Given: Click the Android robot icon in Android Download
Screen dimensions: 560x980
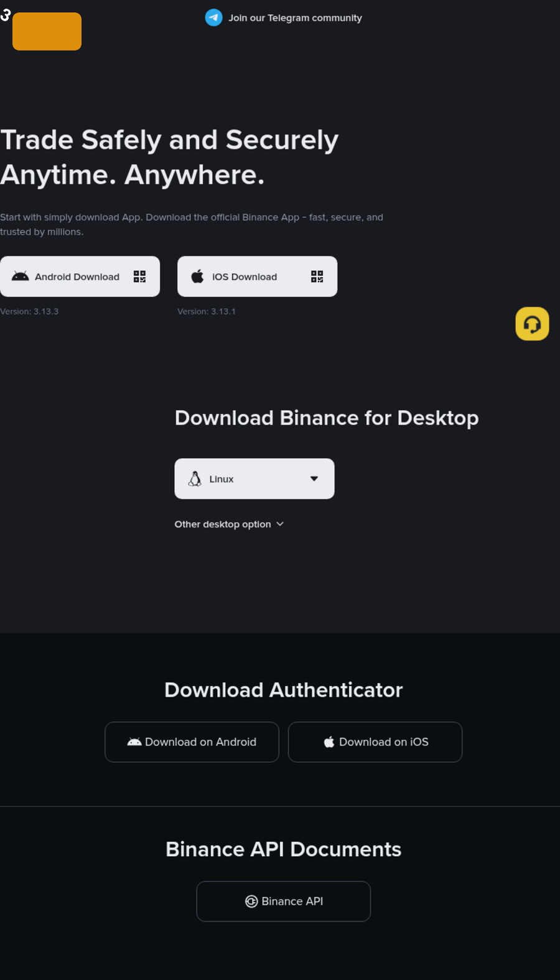Looking at the screenshot, I should tap(21, 276).
